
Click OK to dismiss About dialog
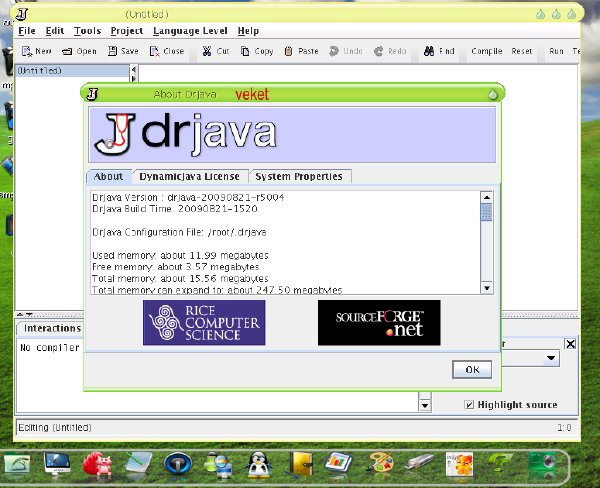coord(472,369)
